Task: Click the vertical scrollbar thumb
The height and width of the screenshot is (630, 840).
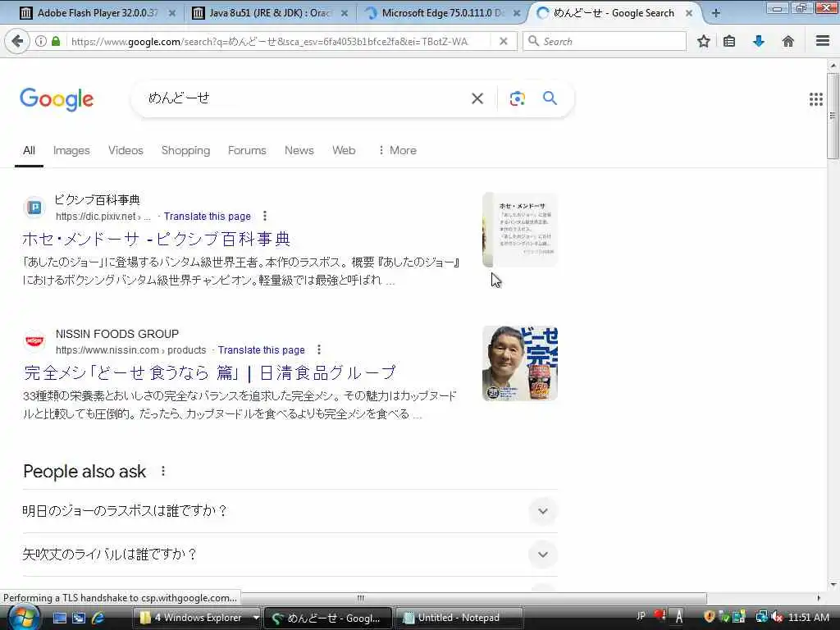Action: click(x=833, y=116)
